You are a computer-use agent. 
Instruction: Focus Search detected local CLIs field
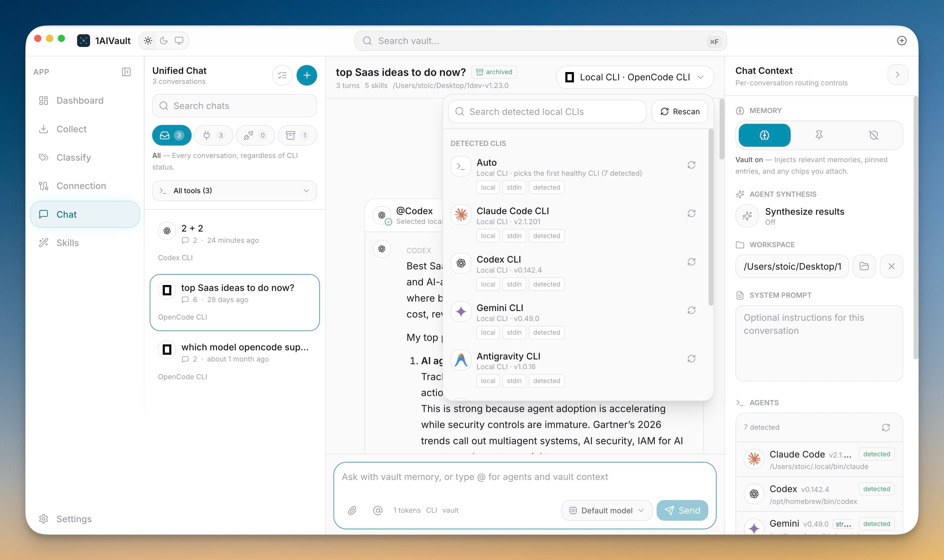pyautogui.click(x=547, y=111)
